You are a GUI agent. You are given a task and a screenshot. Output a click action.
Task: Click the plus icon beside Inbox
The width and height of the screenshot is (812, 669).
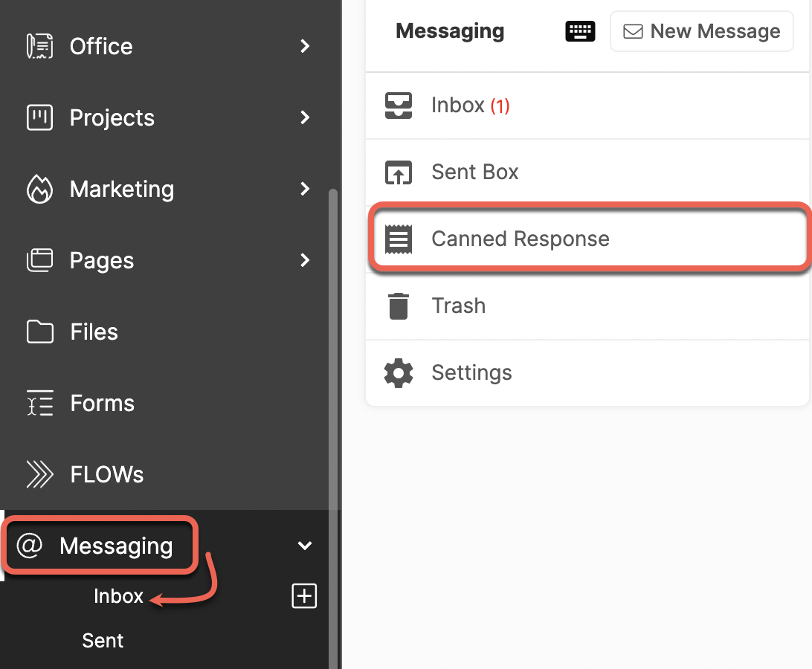click(305, 595)
